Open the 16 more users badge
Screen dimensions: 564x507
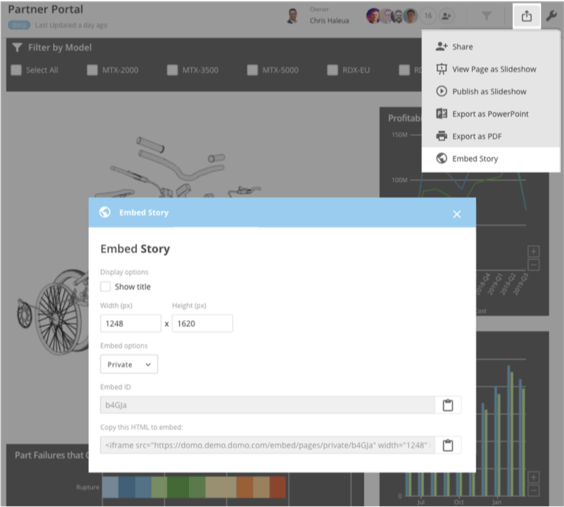(x=428, y=16)
